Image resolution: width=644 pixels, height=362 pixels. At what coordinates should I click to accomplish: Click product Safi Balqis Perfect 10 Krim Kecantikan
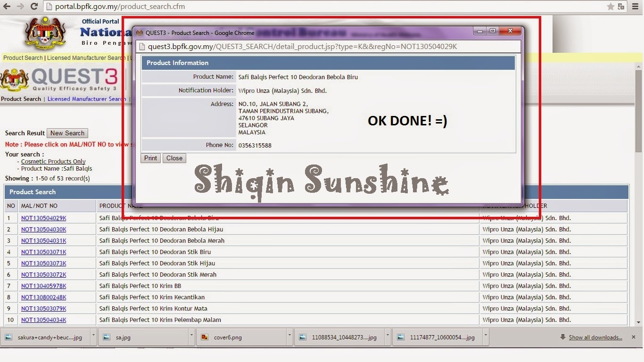coord(152,297)
